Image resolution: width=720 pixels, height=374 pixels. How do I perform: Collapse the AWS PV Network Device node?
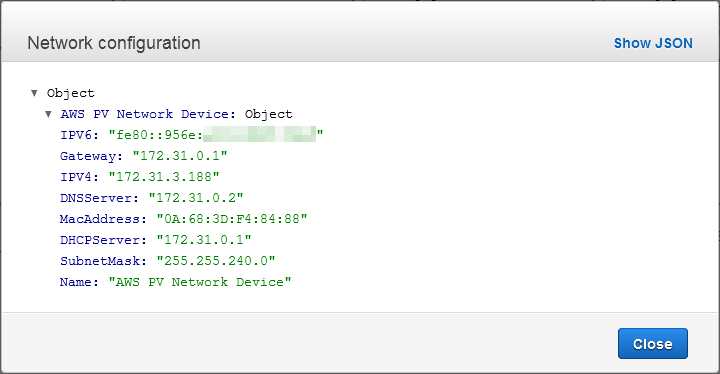[x=48, y=114]
